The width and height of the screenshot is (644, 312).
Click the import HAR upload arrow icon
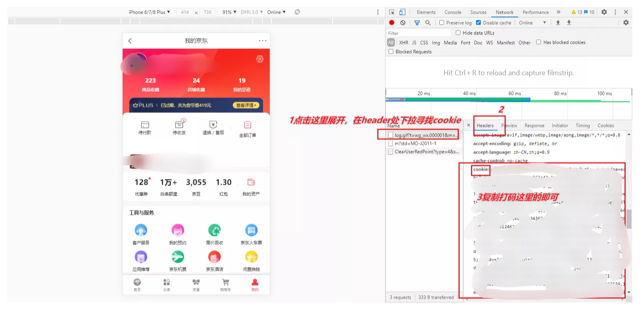click(x=558, y=23)
